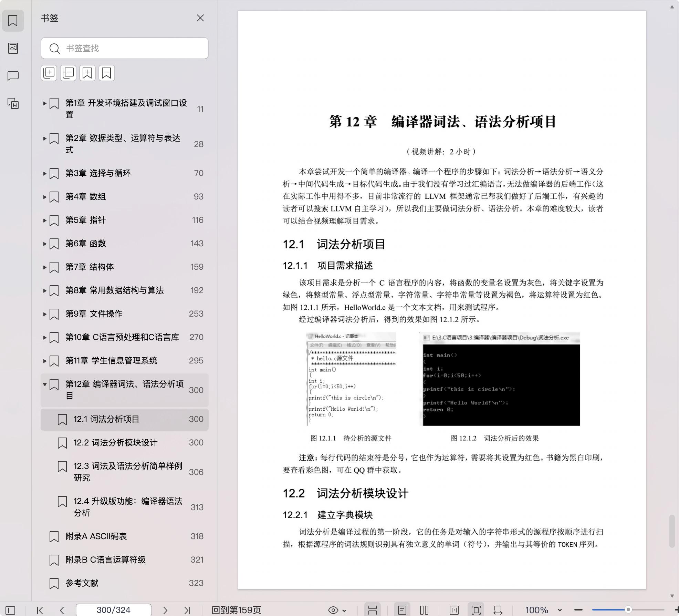This screenshot has height=616, width=679.
Task: Expand 第7章 结构体 bookmark
Action: coord(44,267)
